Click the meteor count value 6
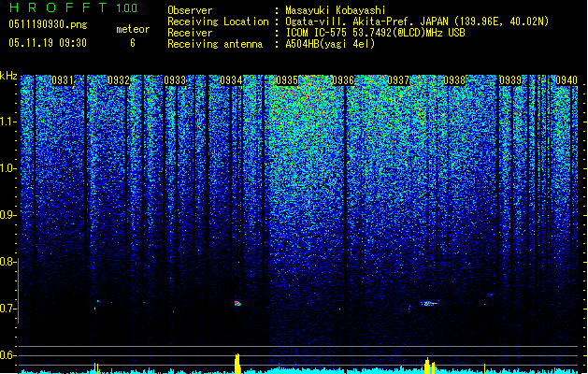The image size is (588, 374). point(133,43)
